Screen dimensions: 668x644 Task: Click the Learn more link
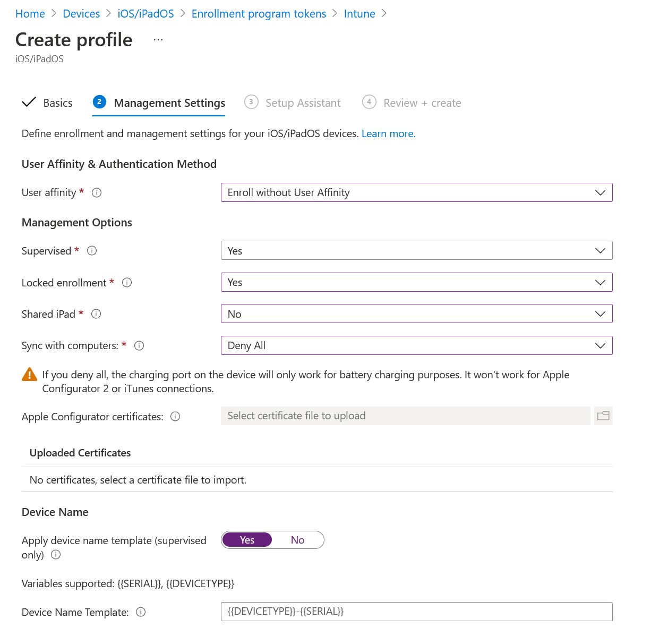(388, 134)
